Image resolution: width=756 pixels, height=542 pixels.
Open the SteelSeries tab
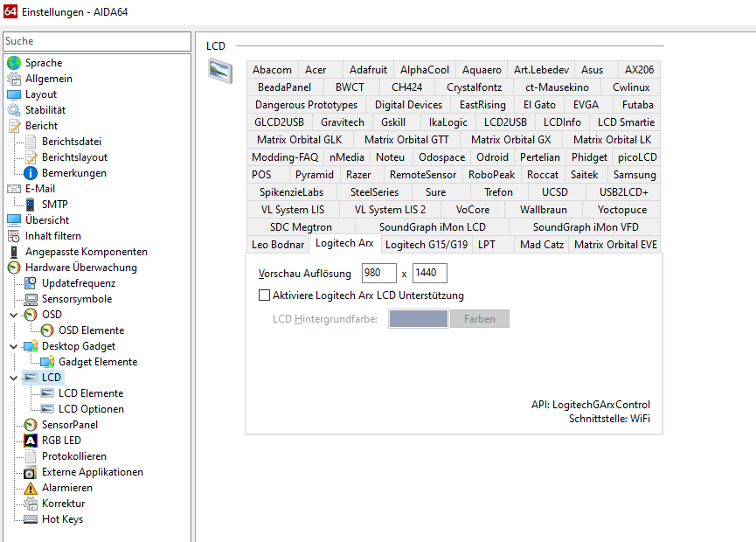tap(374, 192)
